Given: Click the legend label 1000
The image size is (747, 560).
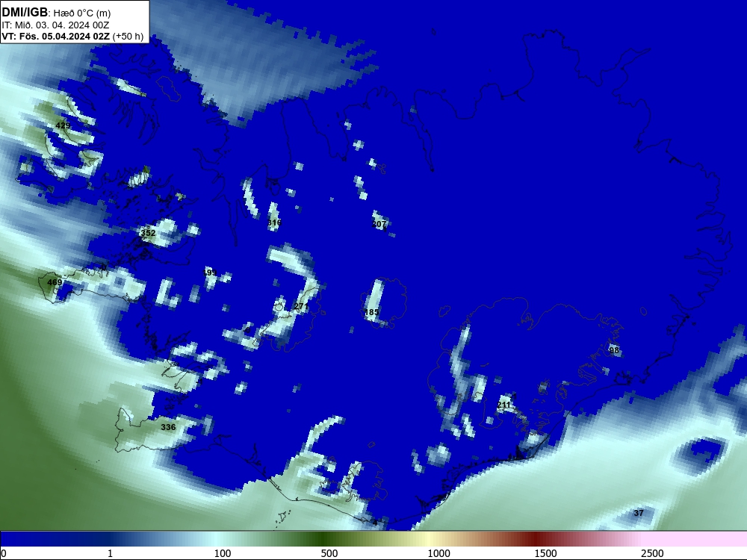Looking at the screenshot, I should click(438, 553).
